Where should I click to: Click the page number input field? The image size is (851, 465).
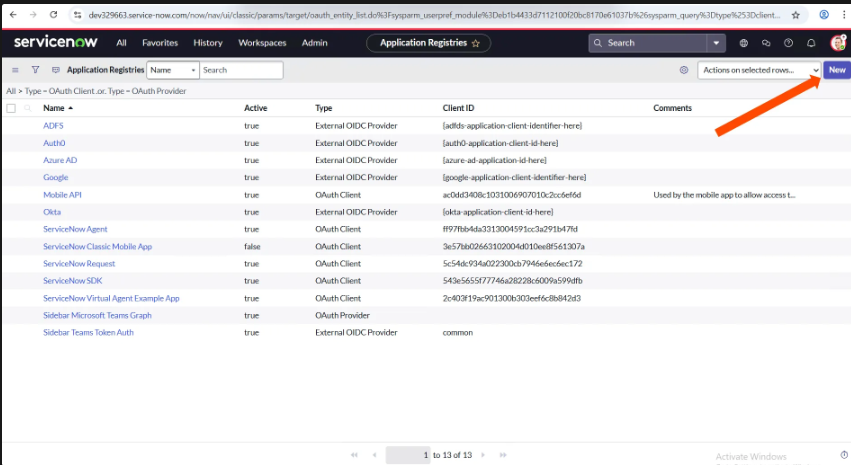(x=408, y=455)
